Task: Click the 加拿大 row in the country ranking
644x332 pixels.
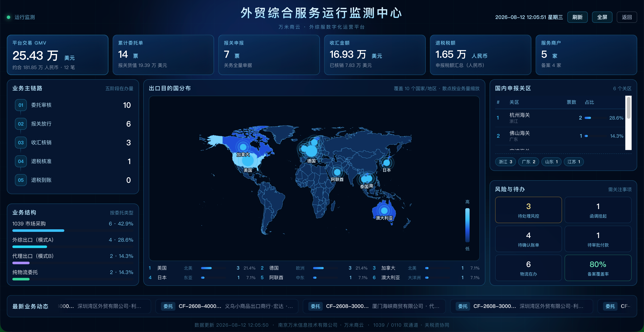Action: pyautogui.click(x=426, y=268)
